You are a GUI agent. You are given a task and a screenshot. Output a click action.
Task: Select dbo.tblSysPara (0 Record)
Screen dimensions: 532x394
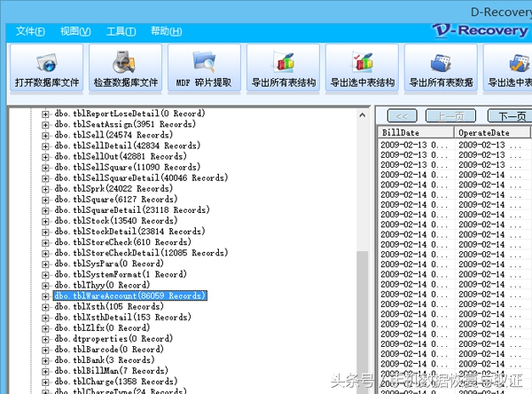click(x=109, y=264)
